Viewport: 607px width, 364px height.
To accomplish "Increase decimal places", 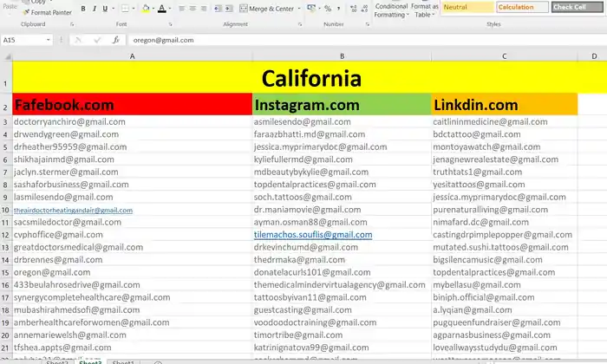I will (x=353, y=9).
